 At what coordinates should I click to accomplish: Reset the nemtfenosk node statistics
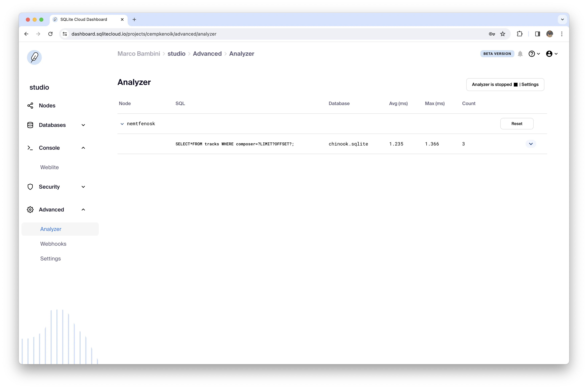516,124
